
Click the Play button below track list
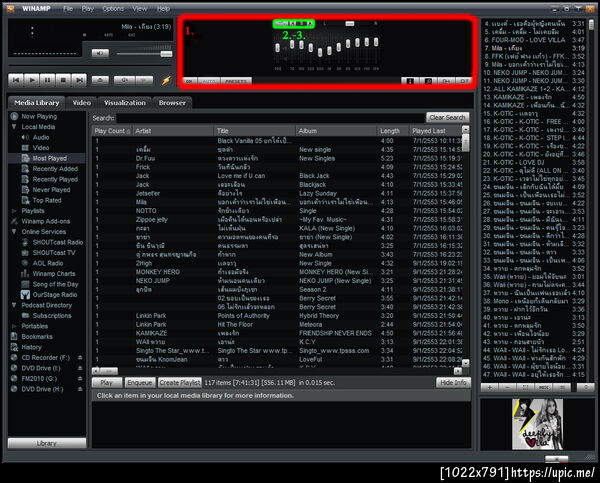click(107, 382)
